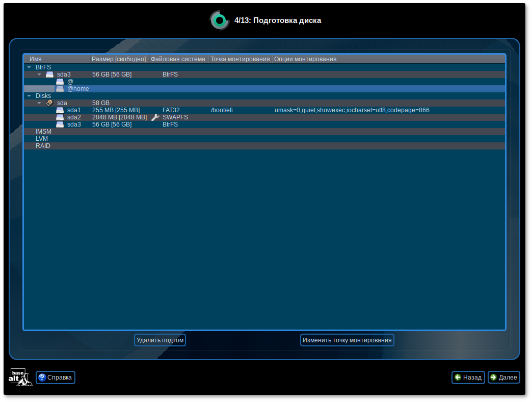The width and height of the screenshot is (532, 402).
Task: Click the sda3 drive icon under BtrFS
Action: tap(49, 74)
